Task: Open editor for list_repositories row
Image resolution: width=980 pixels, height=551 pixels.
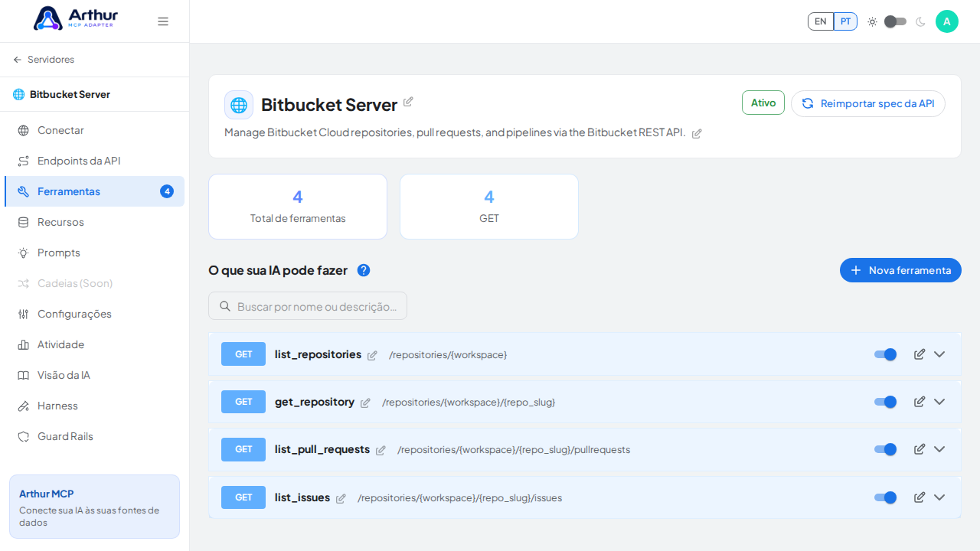Action: click(x=920, y=354)
